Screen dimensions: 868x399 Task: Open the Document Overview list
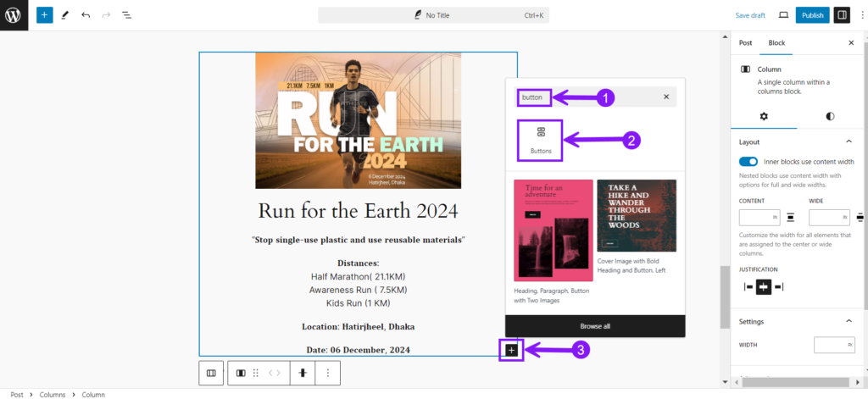coord(127,15)
